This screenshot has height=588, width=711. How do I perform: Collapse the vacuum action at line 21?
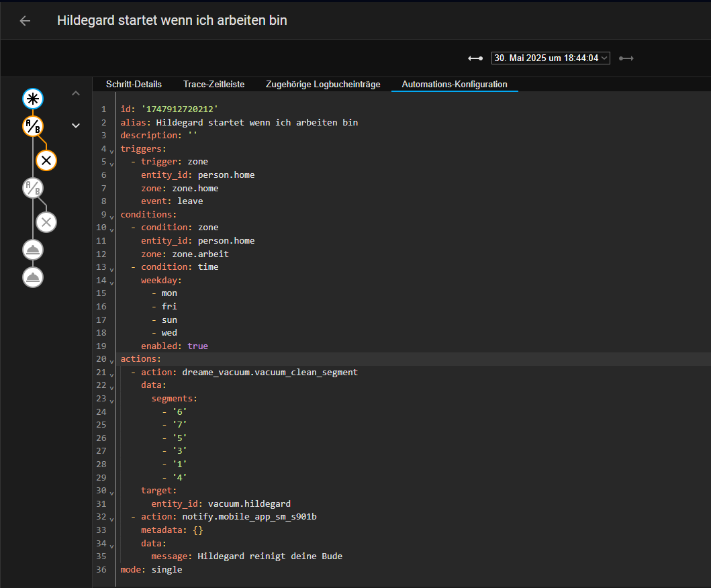(x=111, y=375)
